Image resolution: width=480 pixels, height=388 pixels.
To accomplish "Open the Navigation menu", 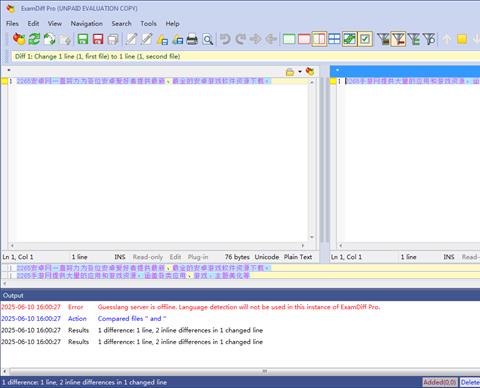I will coord(87,24).
